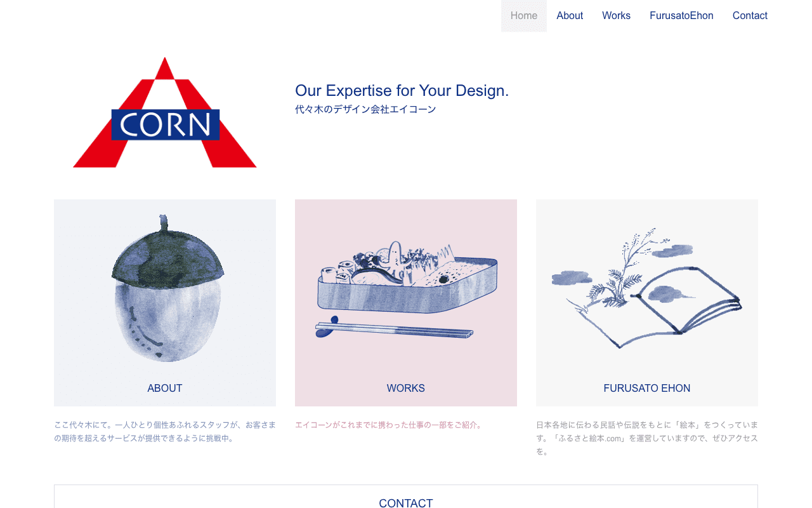The width and height of the screenshot is (812, 508).
Task: Click the 'Our Expertise for Your Design.' headline
Action: point(402,91)
